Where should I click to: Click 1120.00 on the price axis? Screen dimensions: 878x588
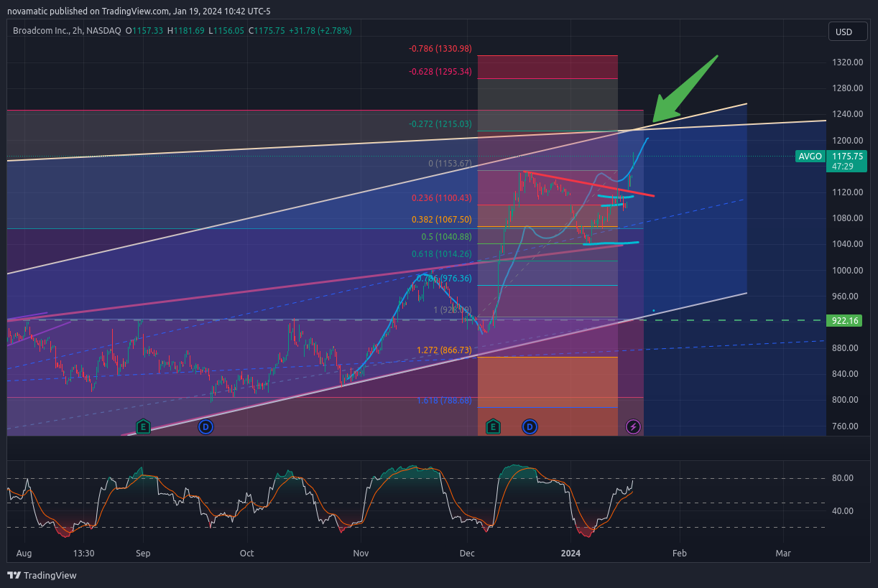click(x=848, y=192)
